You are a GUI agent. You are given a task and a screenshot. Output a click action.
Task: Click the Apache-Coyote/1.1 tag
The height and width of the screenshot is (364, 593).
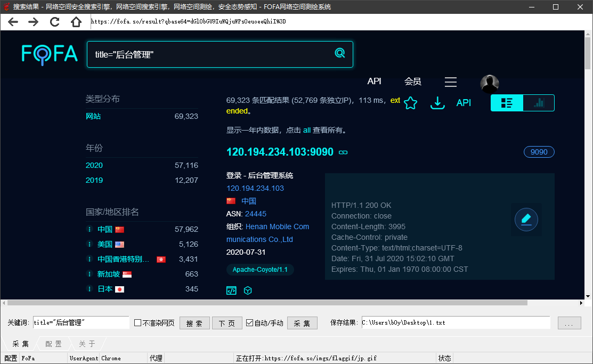(260, 270)
